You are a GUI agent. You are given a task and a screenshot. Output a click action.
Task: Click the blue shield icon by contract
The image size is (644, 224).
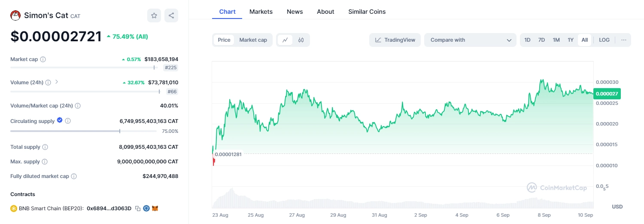coord(146,209)
